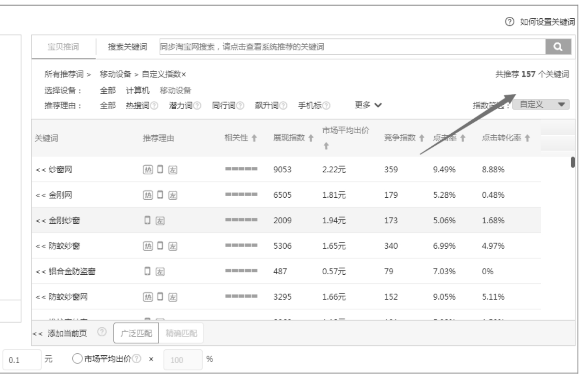The height and width of the screenshot is (379, 581).
Task: Switch to the 搜索关键词 tab
Action: coord(127,47)
